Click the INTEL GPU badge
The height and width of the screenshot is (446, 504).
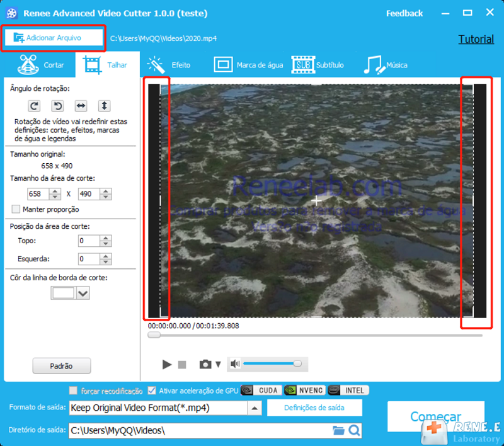point(348,391)
